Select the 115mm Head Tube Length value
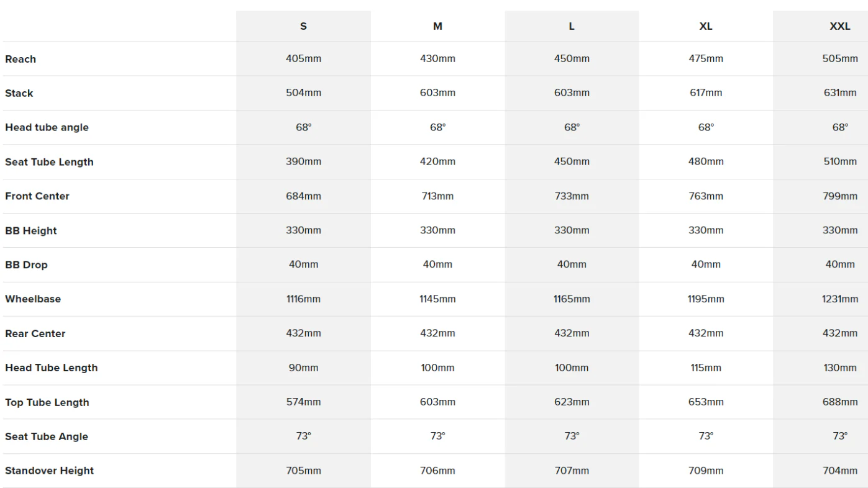 pos(706,368)
